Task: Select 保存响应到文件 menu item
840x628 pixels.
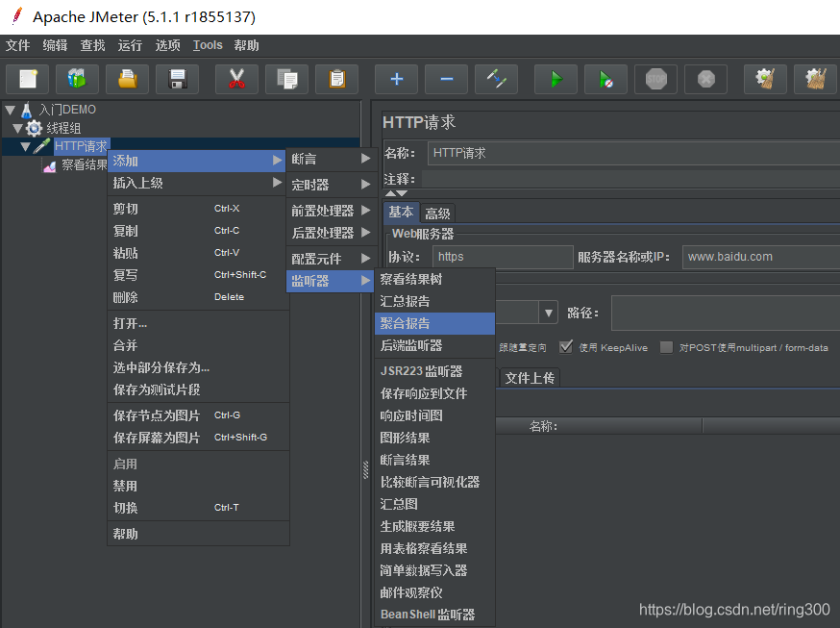Action: (435, 394)
